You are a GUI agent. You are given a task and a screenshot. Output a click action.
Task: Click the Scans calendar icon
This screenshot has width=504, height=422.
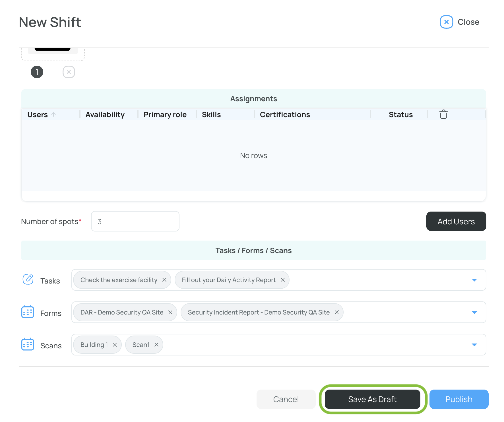[x=28, y=344]
